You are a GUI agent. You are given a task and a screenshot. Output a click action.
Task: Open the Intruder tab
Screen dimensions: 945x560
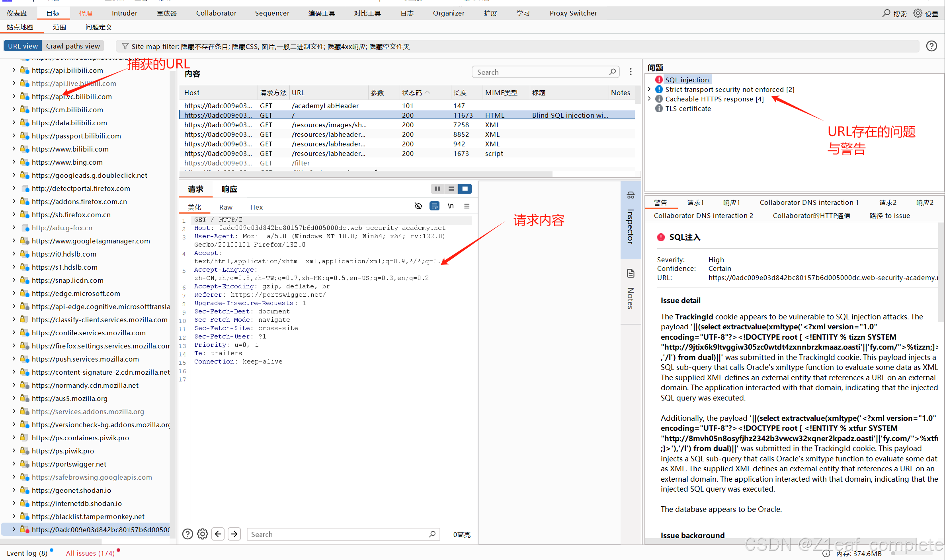[x=125, y=13]
